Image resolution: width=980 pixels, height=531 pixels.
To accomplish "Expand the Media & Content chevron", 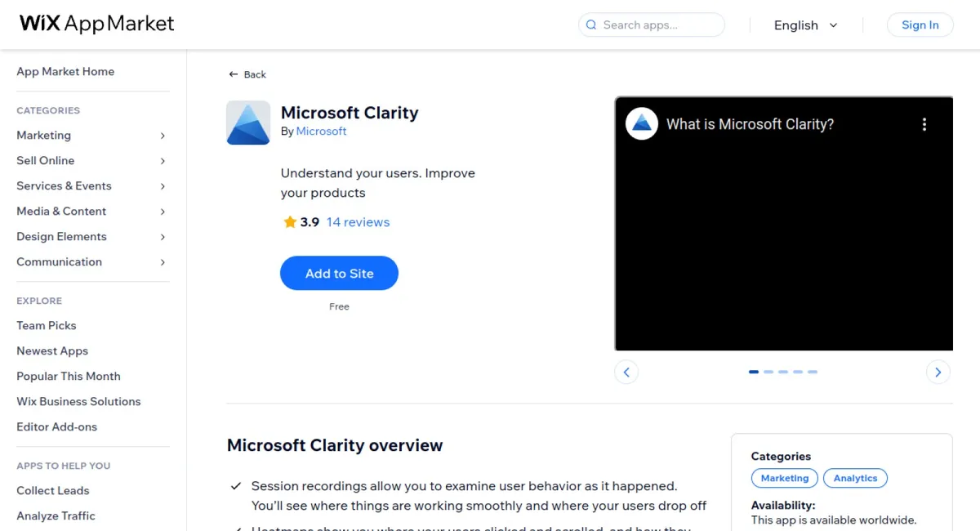I will pyautogui.click(x=163, y=212).
